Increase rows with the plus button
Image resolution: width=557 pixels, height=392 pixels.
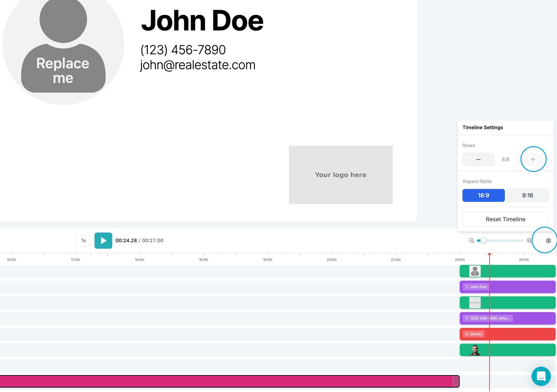(x=533, y=160)
